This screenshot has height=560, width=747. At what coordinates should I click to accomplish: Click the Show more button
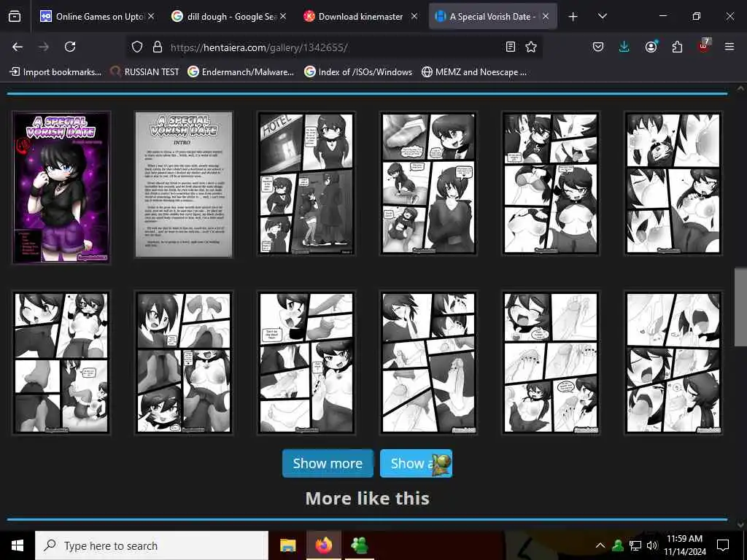coord(328,463)
